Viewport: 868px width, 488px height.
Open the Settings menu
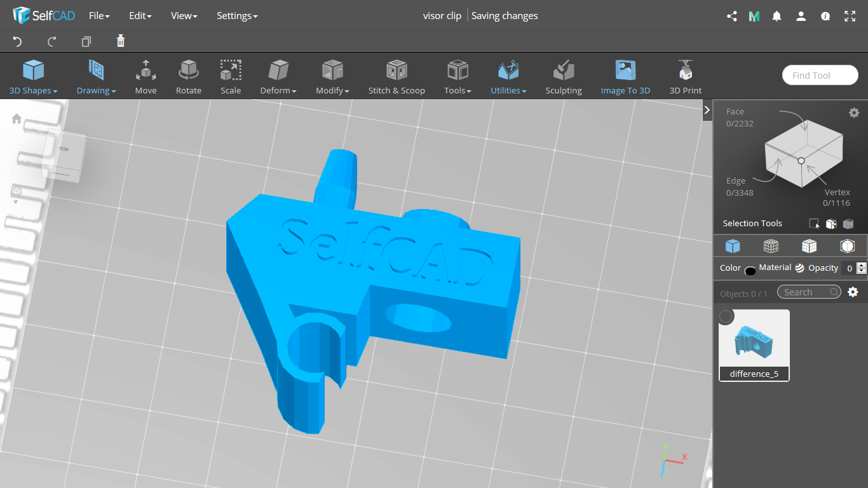coord(237,16)
